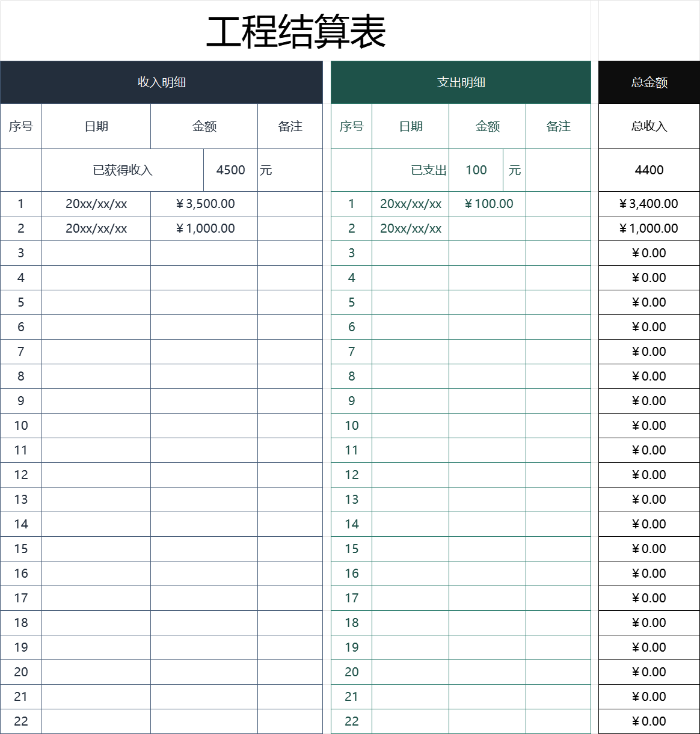Select expense row 1 amount ¥100.00

pyautogui.click(x=487, y=204)
